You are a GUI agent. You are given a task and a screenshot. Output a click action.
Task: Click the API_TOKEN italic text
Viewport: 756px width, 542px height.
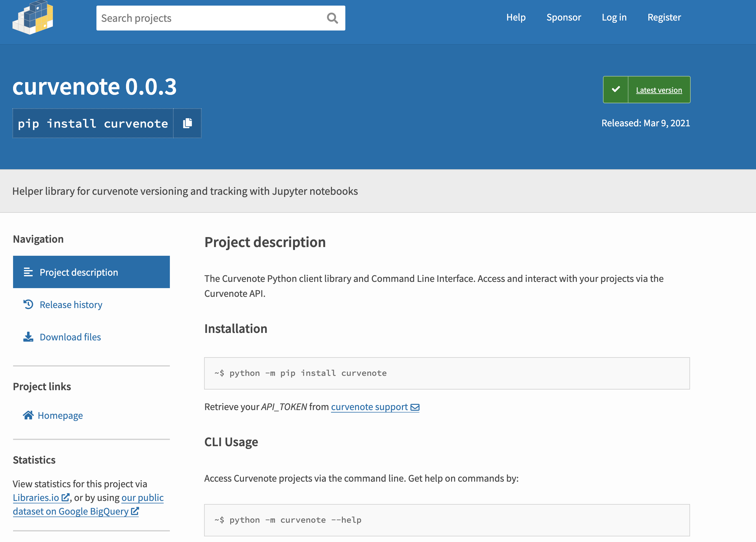[284, 407]
